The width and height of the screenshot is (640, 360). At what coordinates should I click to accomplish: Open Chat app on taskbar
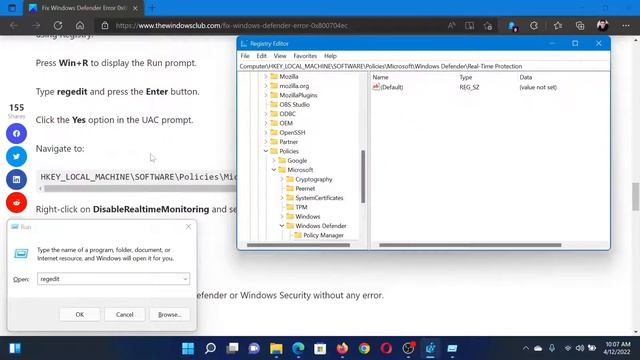click(x=254, y=348)
